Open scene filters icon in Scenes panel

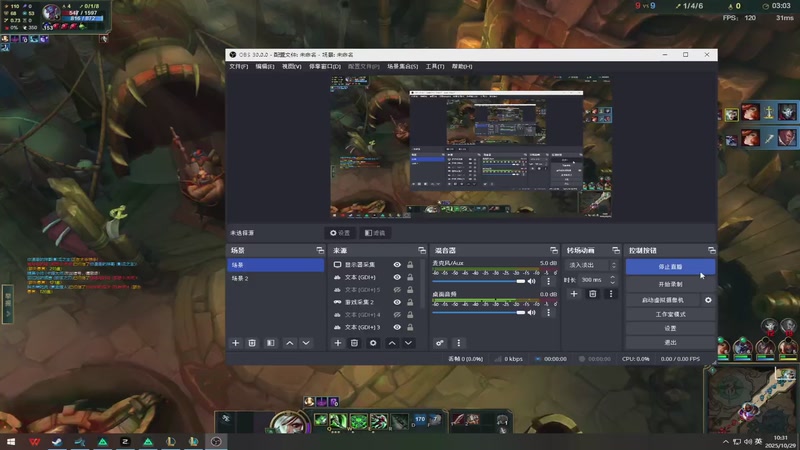coord(271,343)
